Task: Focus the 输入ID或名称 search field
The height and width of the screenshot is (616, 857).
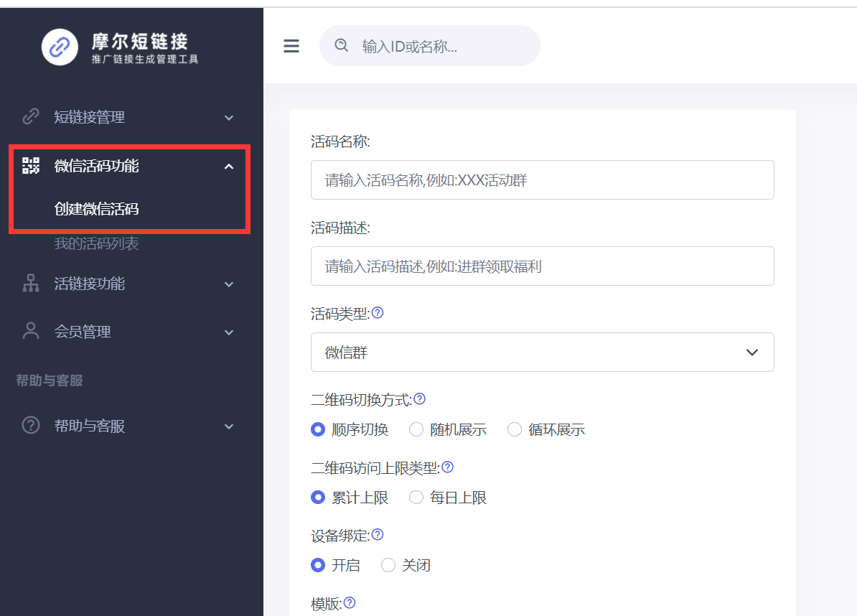Action: point(430,46)
